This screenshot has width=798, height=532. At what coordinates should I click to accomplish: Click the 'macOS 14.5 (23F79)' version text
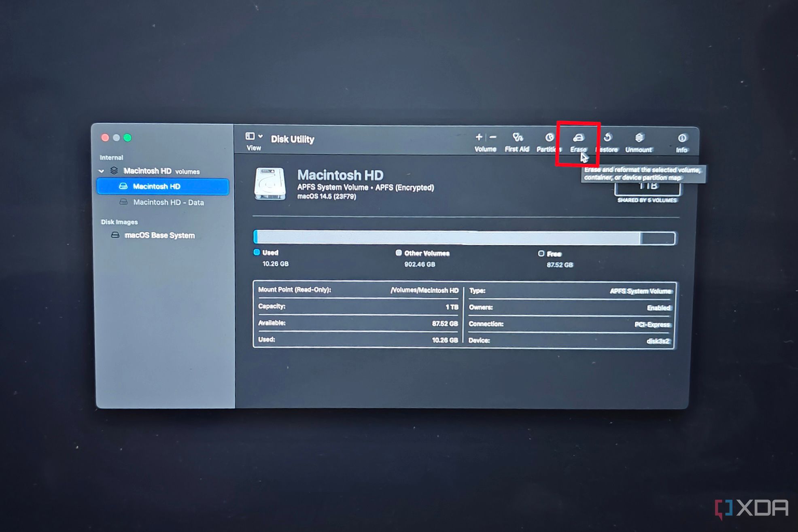tap(327, 197)
